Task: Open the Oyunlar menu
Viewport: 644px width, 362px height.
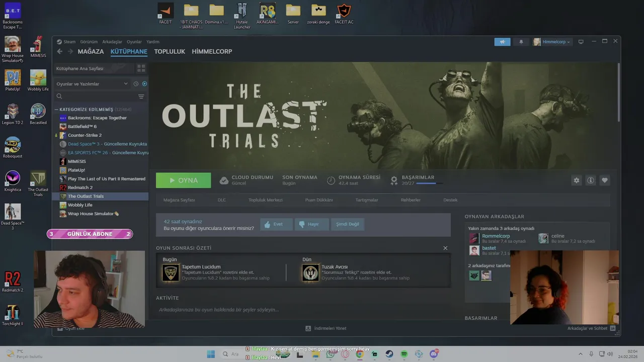Action: tap(134, 42)
